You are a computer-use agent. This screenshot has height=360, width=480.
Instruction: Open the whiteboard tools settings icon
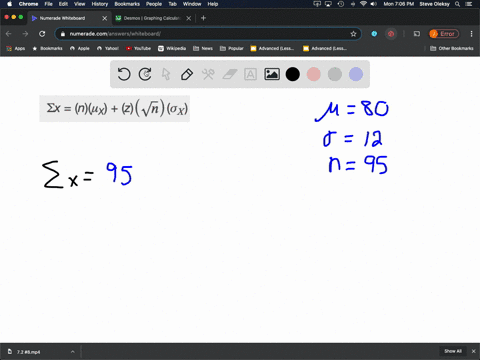[208, 74]
